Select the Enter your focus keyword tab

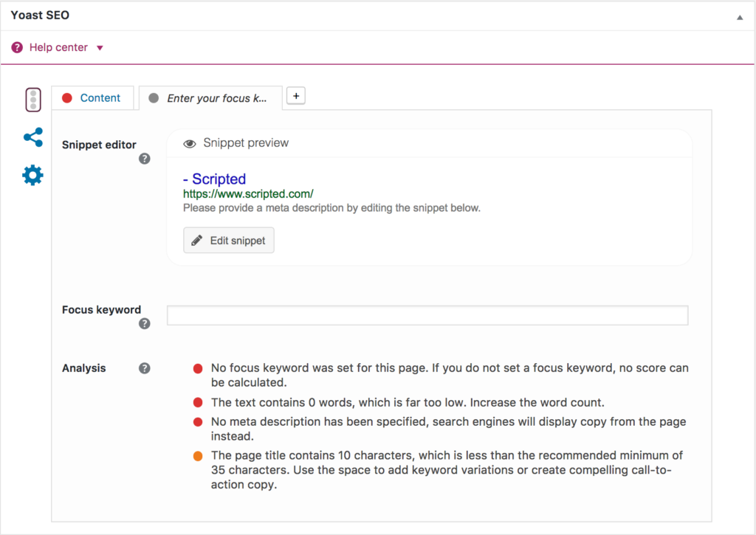(x=210, y=98)
